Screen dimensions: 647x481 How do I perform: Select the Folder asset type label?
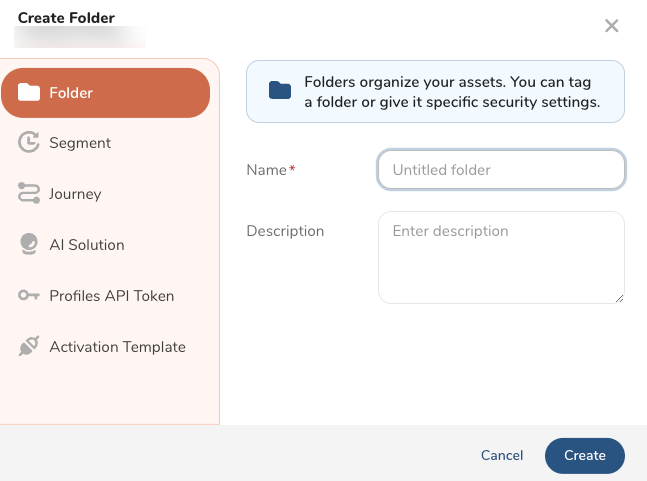[x=71, y=93]
